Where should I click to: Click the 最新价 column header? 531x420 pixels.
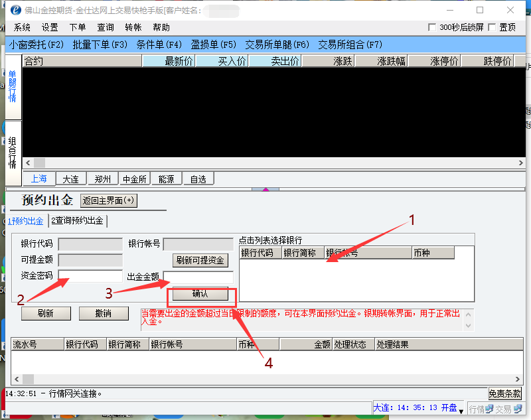point(169,61)
